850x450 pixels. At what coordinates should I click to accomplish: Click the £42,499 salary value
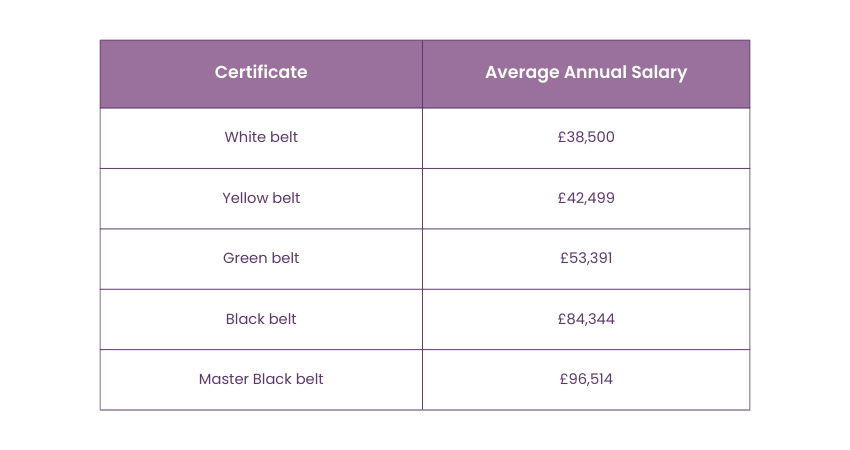[x=586, y=198]
